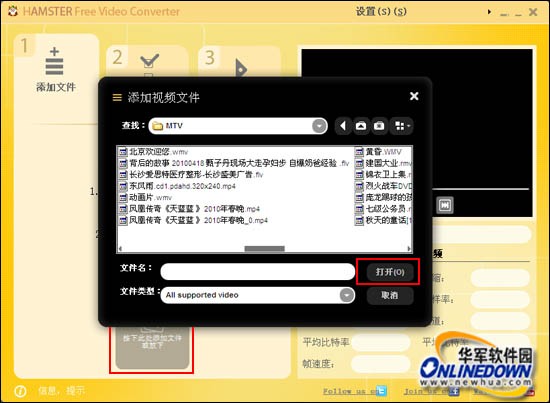The width and height of the screenshot is (550, 403).
Task: Go up one folder level icon
Action: click(x=361, y=126)
